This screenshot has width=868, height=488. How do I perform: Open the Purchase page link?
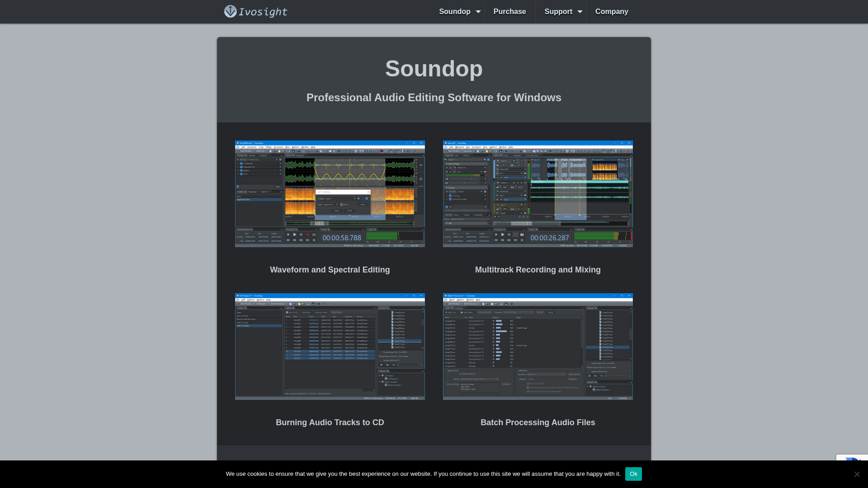509,11
